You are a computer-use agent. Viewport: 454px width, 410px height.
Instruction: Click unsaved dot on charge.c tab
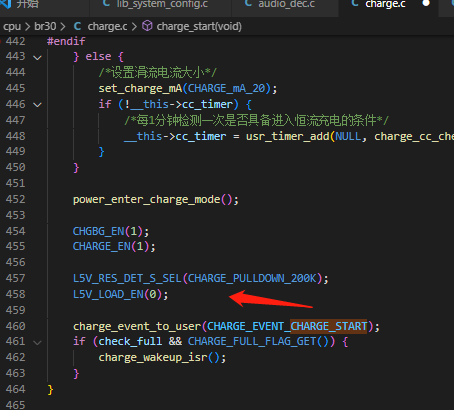[x=426, y=4]
